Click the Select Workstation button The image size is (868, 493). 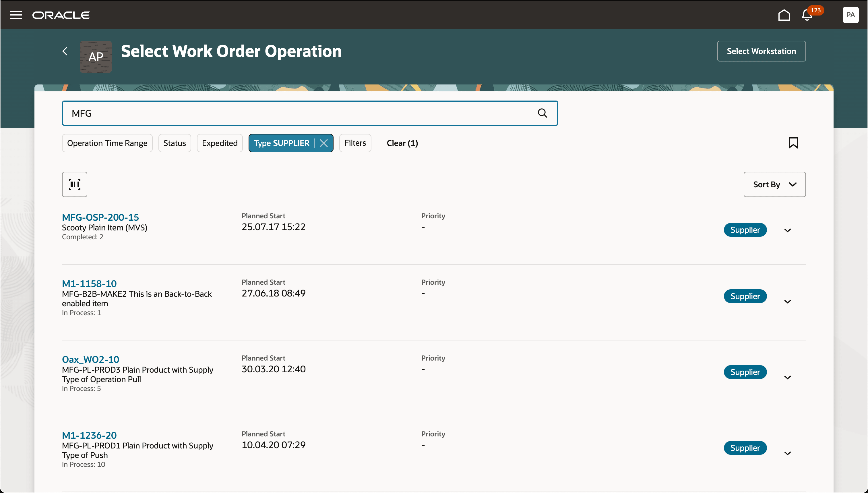(762, 51)
